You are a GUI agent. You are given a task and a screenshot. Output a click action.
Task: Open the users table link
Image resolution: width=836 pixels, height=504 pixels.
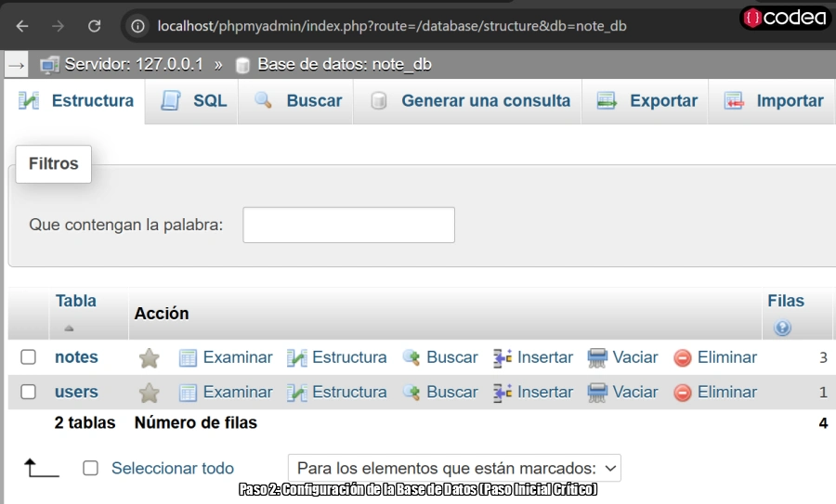[x=76, y=392]
